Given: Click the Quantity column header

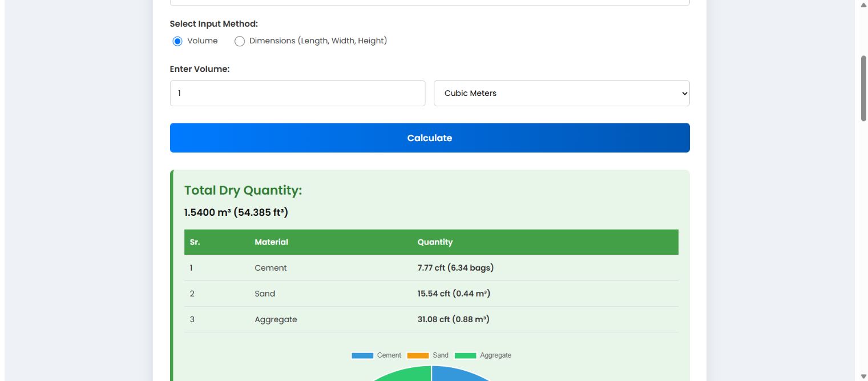Looking at the screenshot, I should tap(435, 242).
